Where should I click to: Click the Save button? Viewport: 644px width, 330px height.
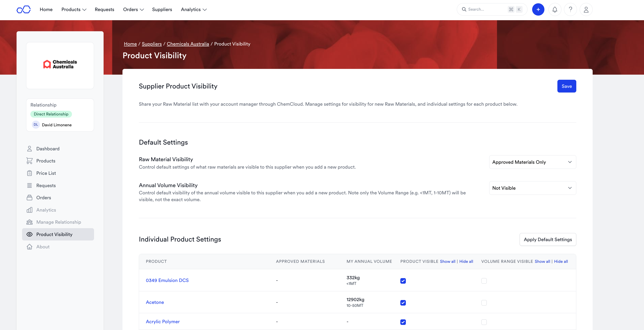coord(567,86)
